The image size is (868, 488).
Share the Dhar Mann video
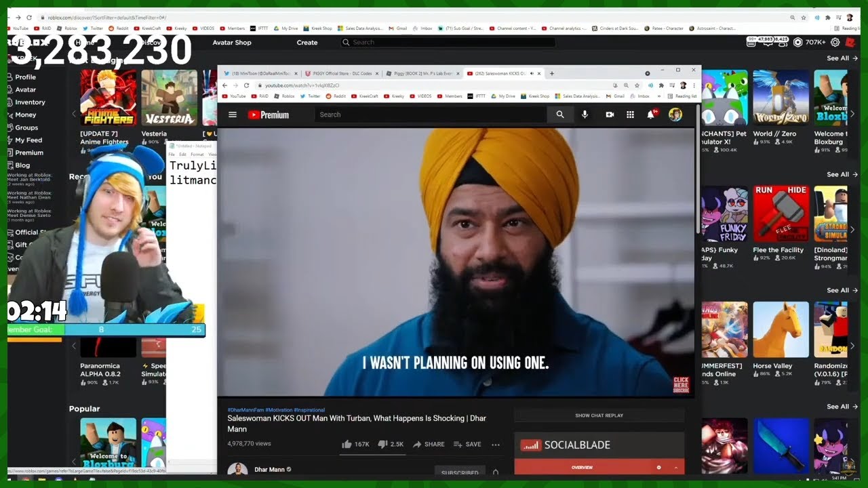pos(429,445)
